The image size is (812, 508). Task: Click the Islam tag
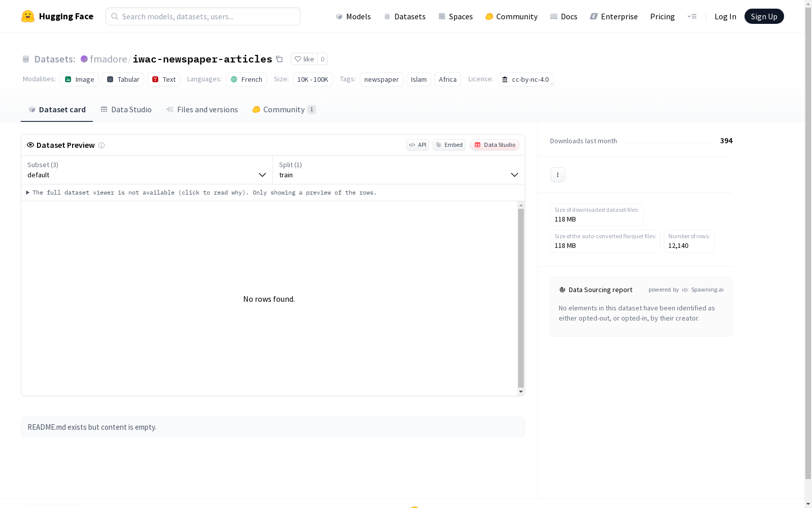(419, 79)
